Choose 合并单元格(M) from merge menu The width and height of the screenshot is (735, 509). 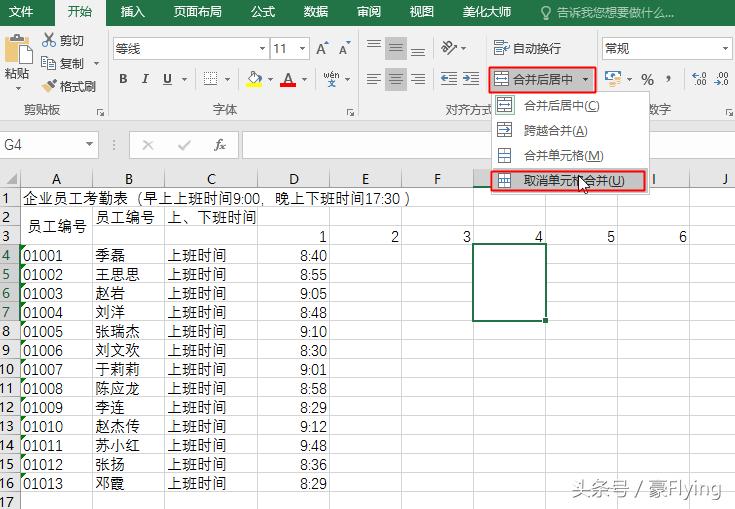(570, 155)
